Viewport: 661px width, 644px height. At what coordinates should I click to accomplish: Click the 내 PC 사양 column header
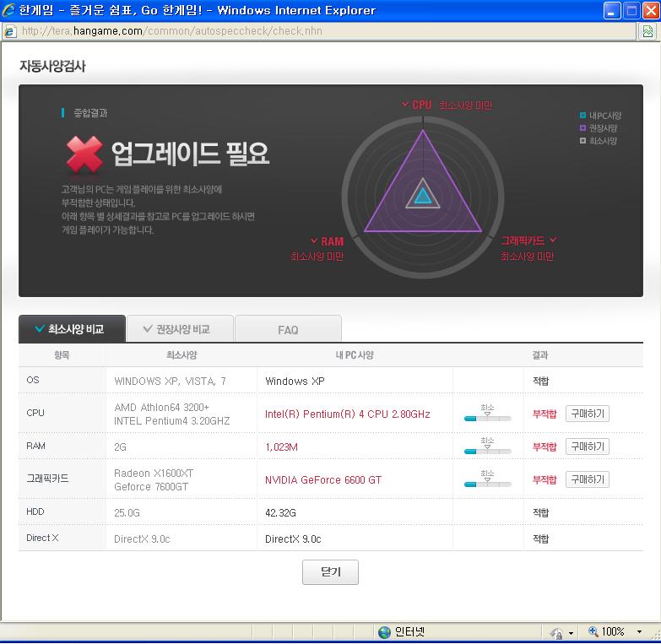(355, 355)
